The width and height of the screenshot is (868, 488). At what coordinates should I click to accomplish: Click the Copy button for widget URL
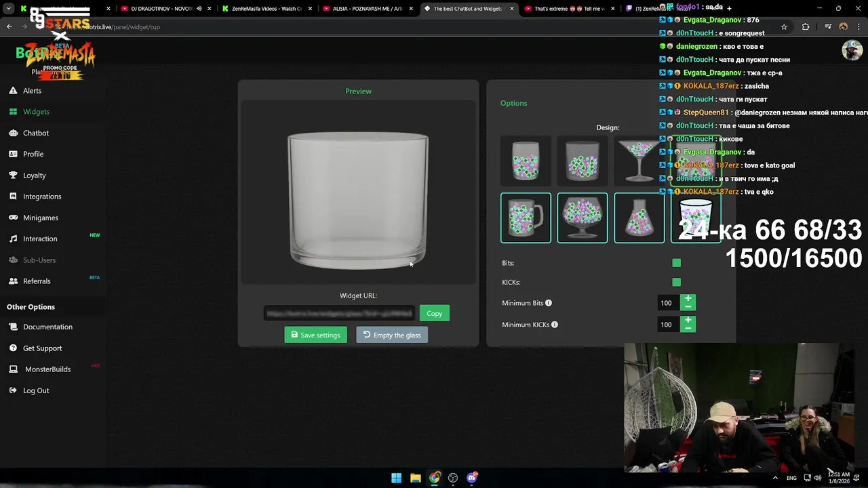[x=434, y=313]
